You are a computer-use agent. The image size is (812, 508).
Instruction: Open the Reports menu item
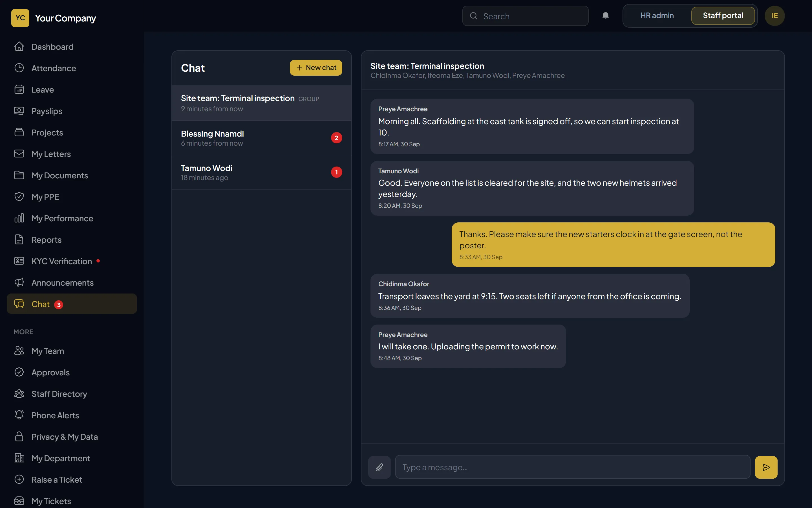72,240
